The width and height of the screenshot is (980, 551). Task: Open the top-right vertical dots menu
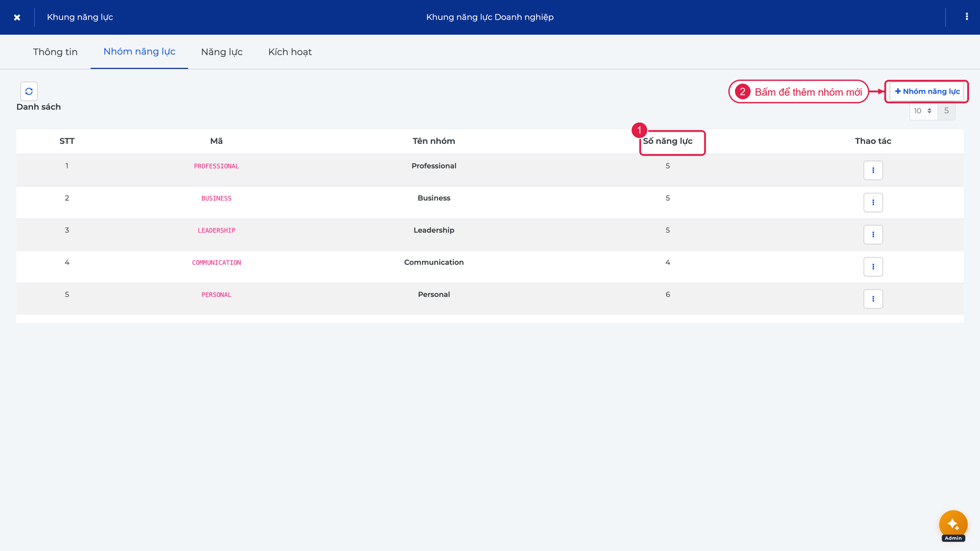coord(967,17)
